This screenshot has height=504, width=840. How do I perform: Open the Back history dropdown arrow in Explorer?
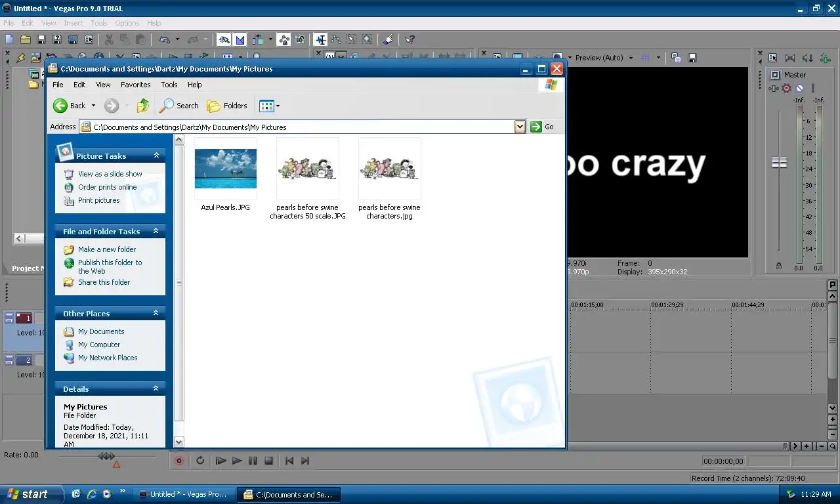coord(93,106)
